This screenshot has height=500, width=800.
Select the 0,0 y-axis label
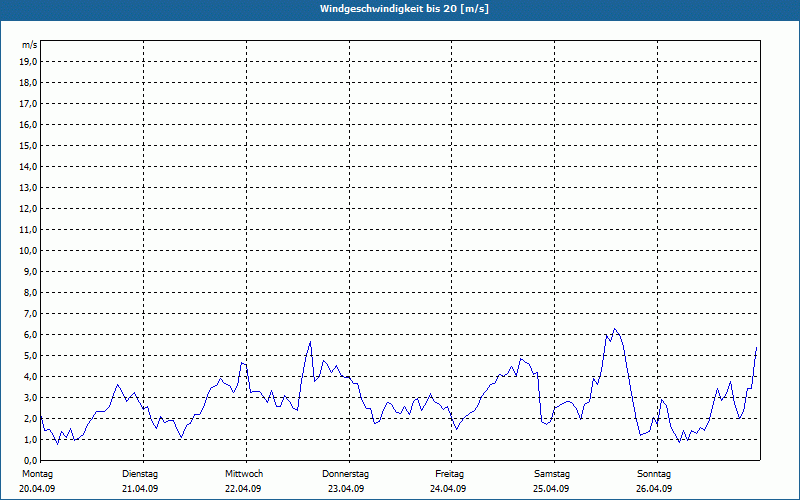click(x=30, y=460)
